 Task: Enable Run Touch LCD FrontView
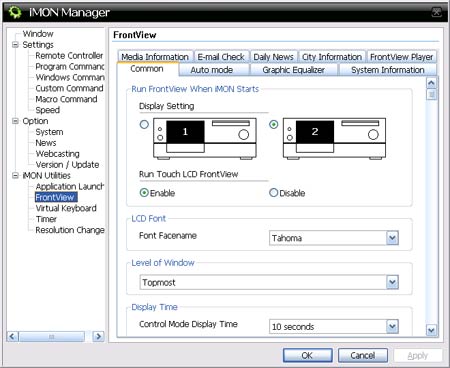coord(144,193)
